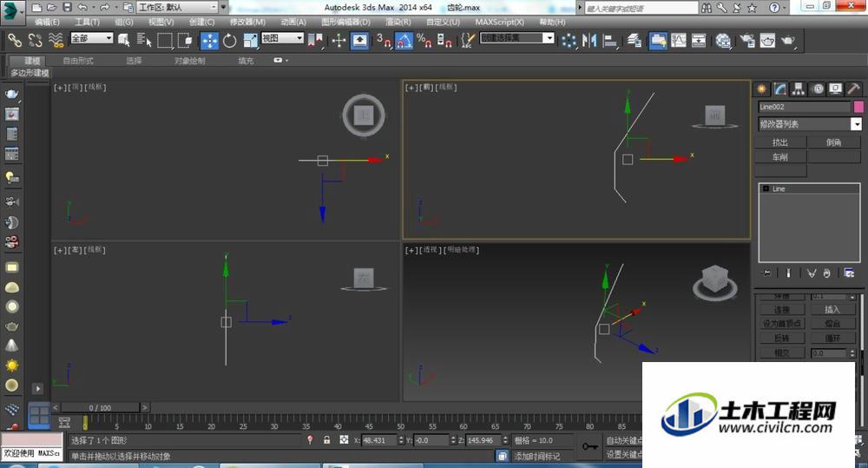Open the MAXScript(X) menu
The image size is (868, 468).
click(499, 22)
